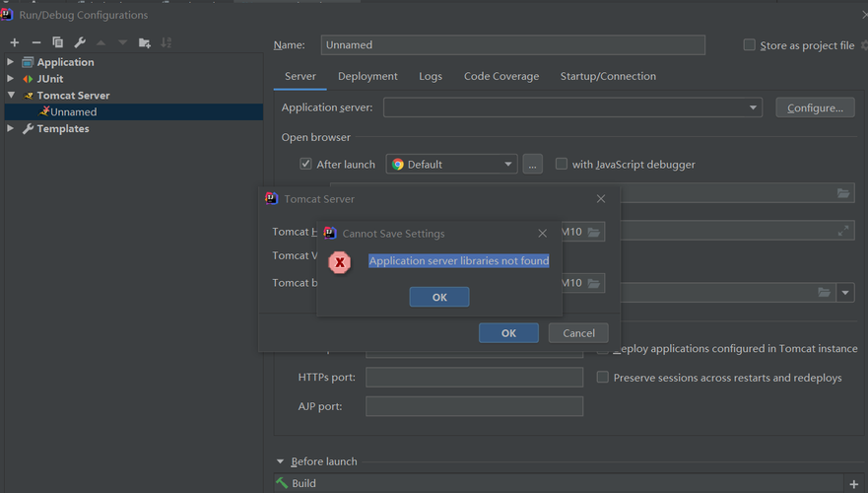
Task: Open the Startup/Connection tab
Action: (608, 77)
